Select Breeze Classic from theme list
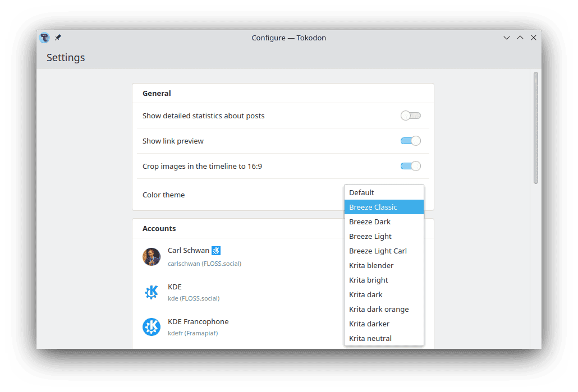 pyautogui.click(x=384, y=207)
